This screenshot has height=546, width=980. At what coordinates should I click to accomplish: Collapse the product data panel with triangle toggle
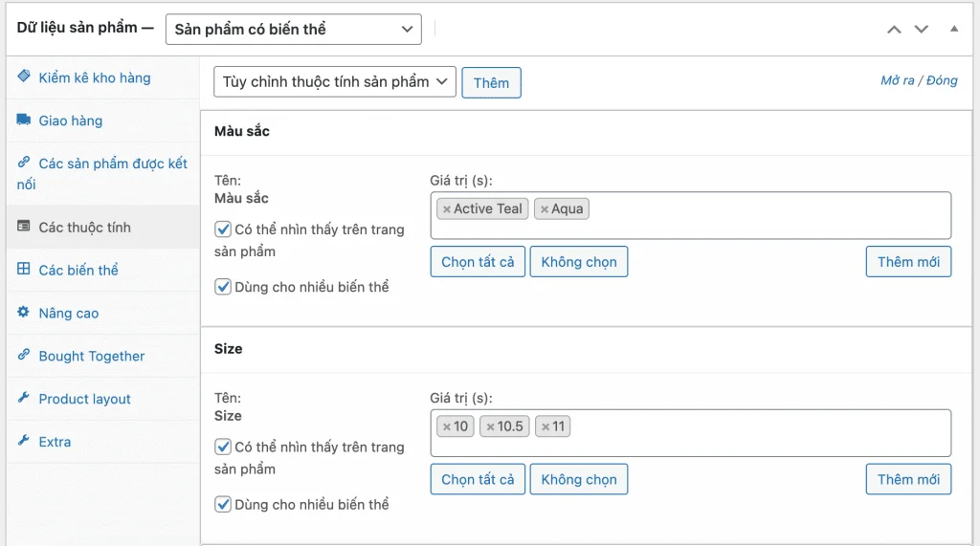[x=954, y=29]
